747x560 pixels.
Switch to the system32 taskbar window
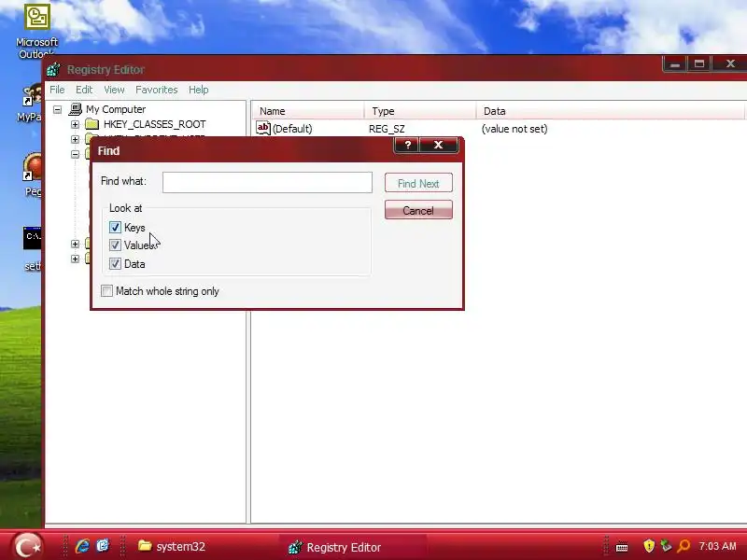[172, 546]
